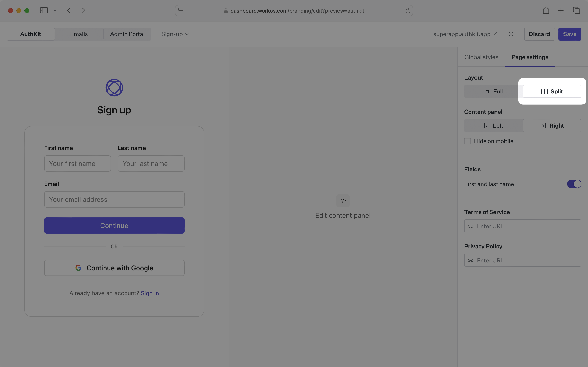Click the Edit content panel code icon

(x=343, y=200)
